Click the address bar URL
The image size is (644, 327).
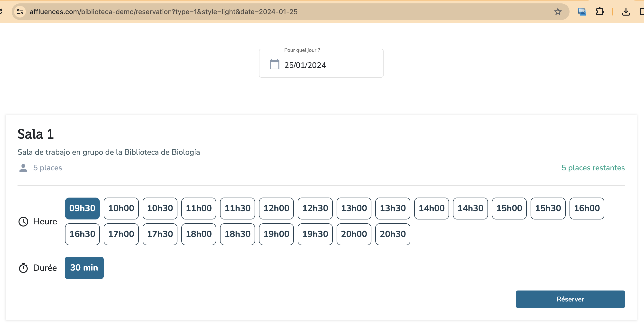164,12
